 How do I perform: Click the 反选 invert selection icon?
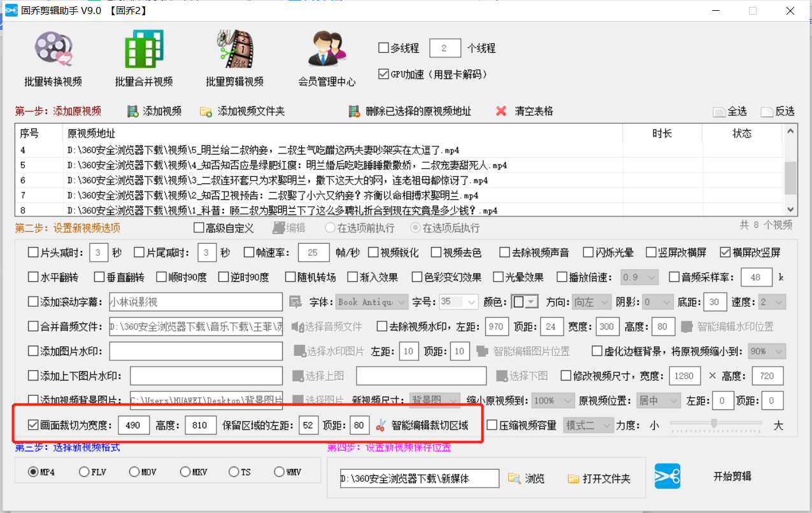pos(767,111)
